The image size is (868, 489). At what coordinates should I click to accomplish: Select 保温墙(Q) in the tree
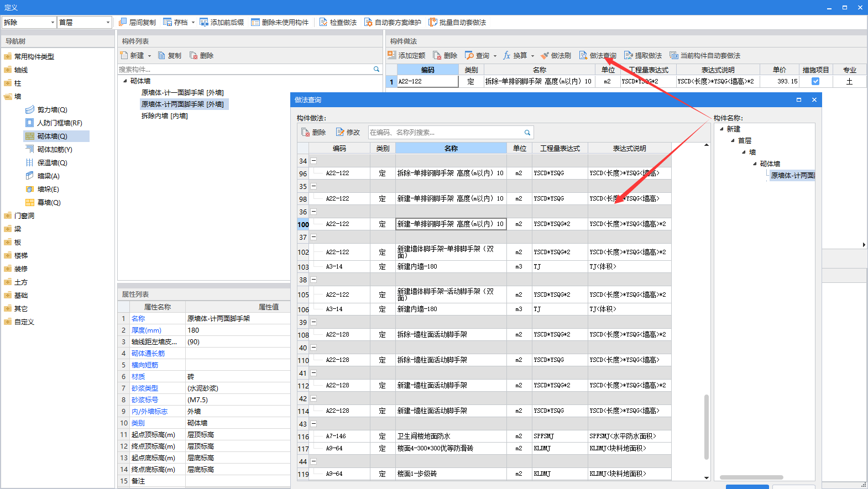[x=52, y=162]
